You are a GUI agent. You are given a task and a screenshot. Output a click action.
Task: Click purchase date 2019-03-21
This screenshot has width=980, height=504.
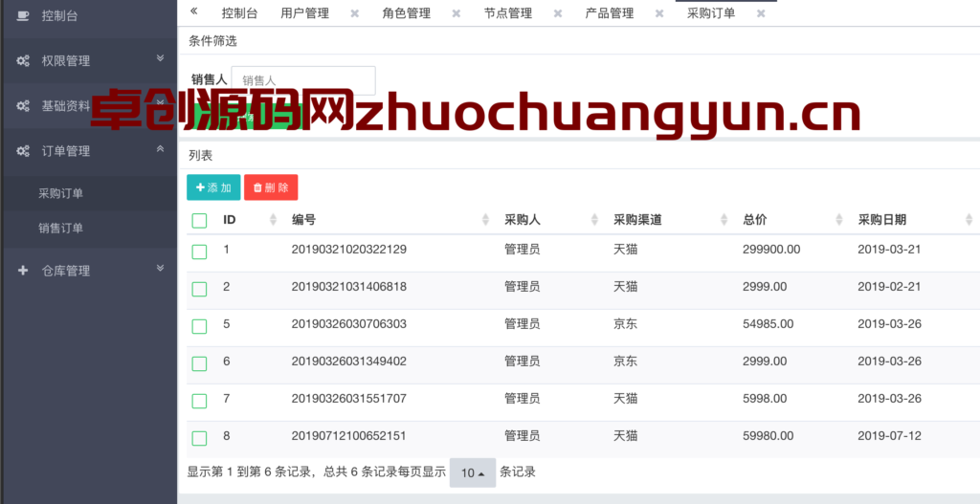pos(889,250)
